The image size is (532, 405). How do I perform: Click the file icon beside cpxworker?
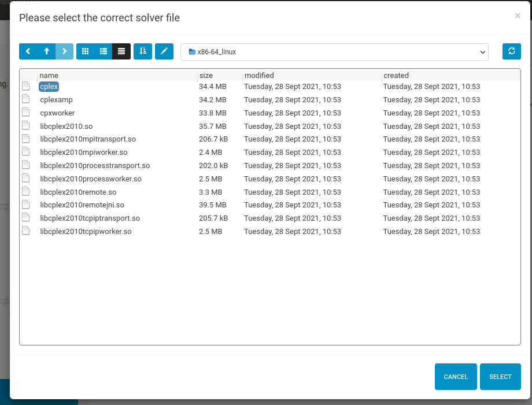[26, 112]
